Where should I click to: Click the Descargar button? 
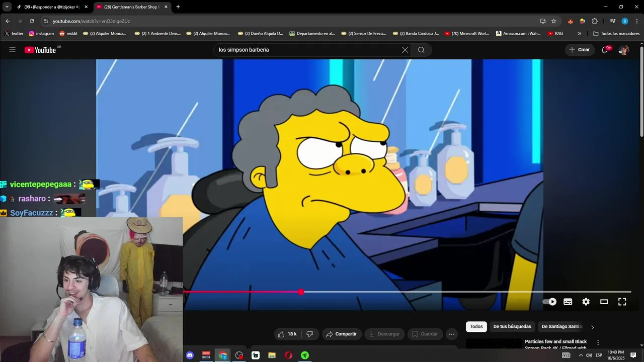tap(384, 334)
